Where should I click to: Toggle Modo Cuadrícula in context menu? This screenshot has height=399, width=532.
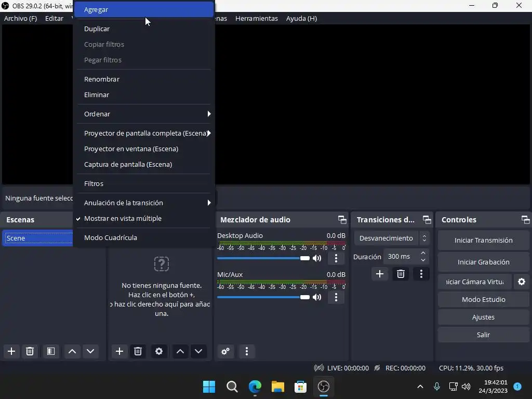click(144, 237)
